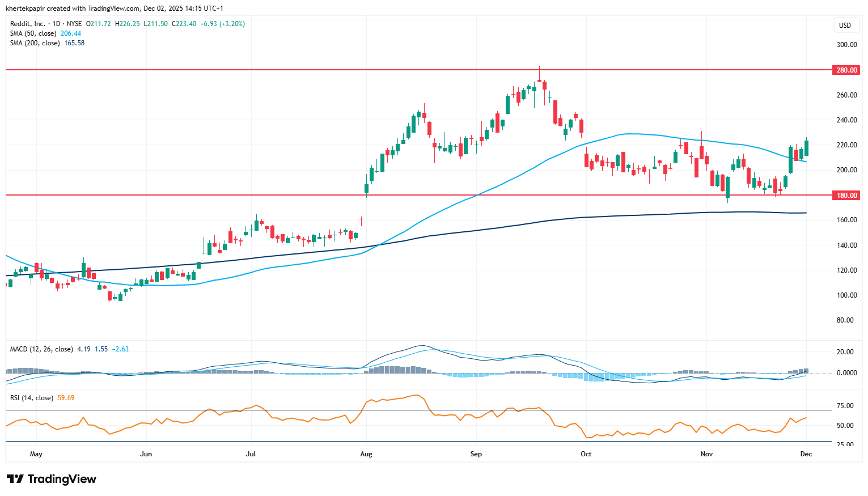Click the May label on time axis
The width and height of the screenshot is (868, 496).
point(36,454)
